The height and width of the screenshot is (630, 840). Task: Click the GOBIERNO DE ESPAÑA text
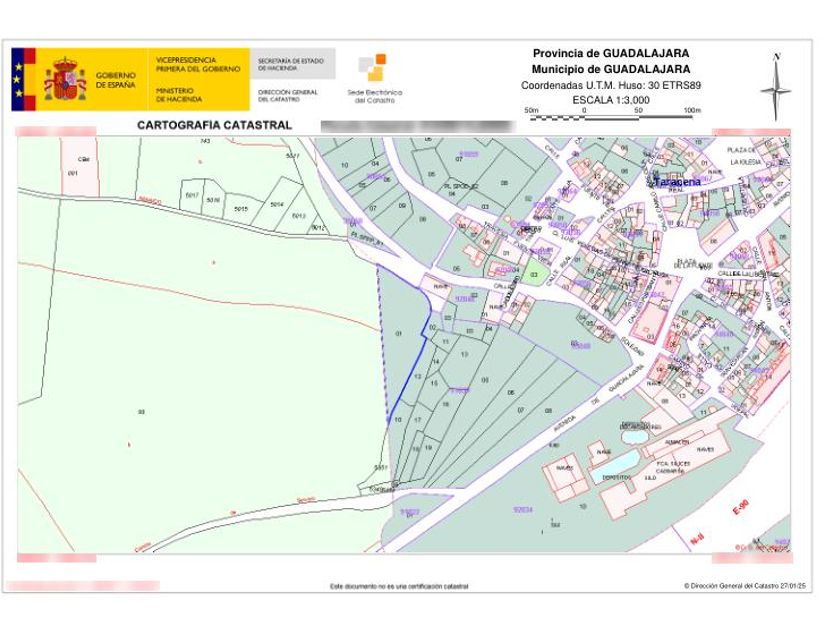click(x=116, y=80)
